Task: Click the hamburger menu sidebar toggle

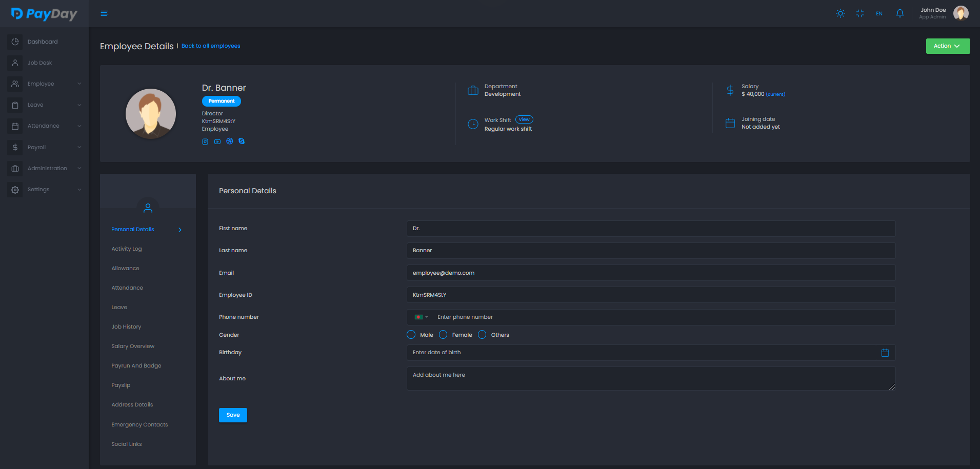Action: point(105,13)
